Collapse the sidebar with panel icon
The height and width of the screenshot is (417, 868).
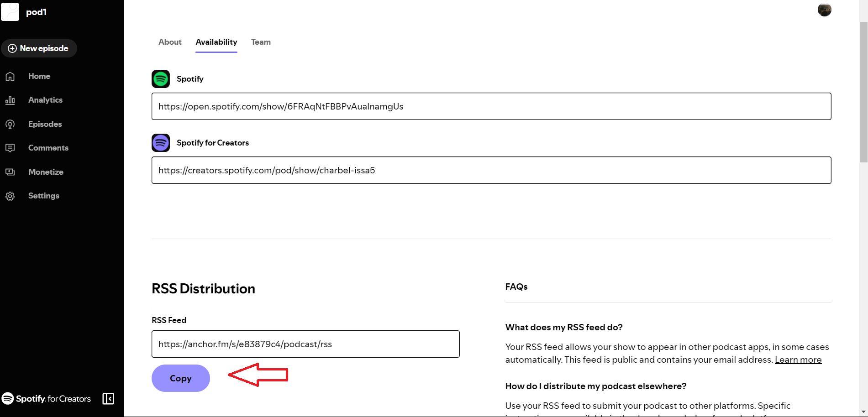point(108,399)
